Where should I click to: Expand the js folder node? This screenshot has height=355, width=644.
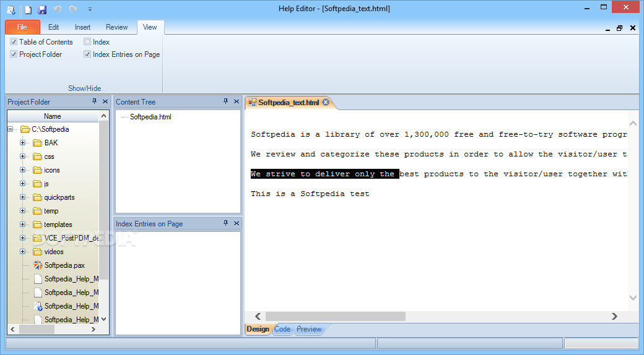(x=22, y=184)
